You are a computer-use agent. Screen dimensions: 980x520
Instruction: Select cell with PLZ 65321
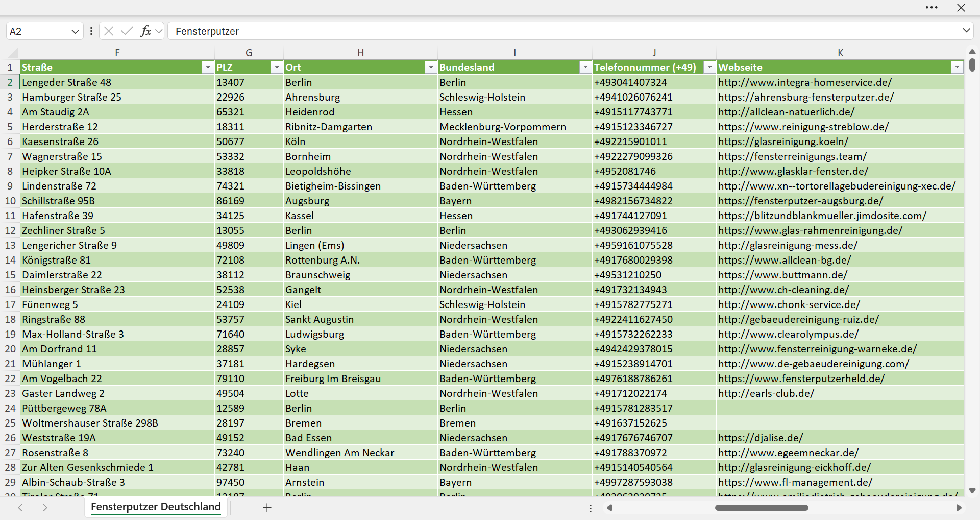pos(249,112)
